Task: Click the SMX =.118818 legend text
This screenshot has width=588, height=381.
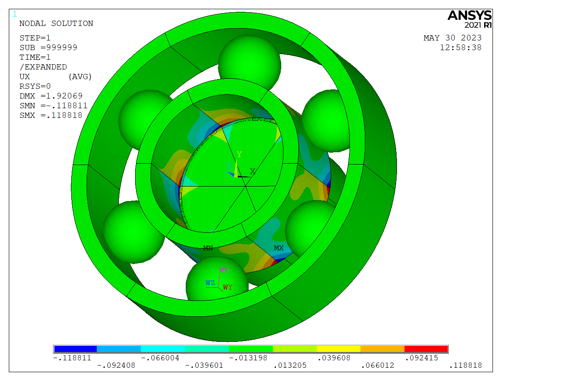Action: 51,115
